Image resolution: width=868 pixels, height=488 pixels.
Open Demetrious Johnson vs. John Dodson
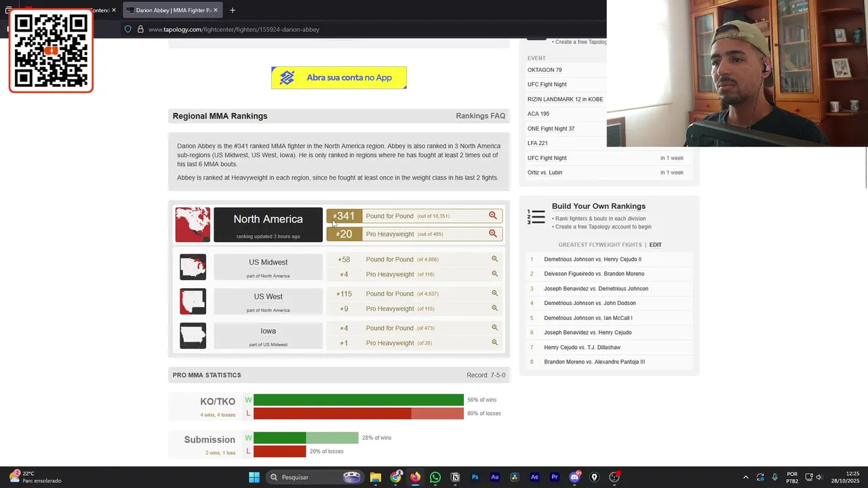tap(590, 303)
